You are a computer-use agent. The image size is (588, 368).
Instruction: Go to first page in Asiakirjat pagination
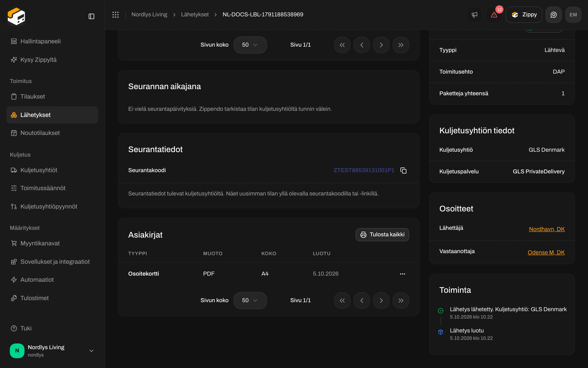tap(342, 300)
